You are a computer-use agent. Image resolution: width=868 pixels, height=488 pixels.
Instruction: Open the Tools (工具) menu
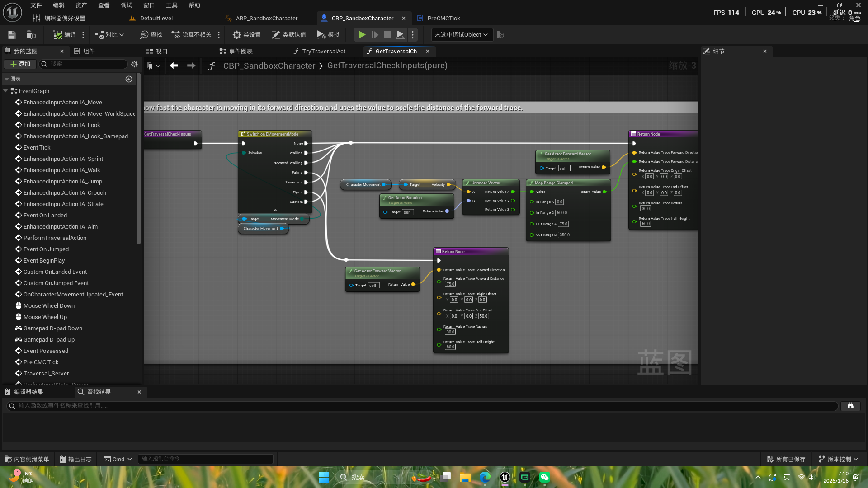(x=171, y=5)
